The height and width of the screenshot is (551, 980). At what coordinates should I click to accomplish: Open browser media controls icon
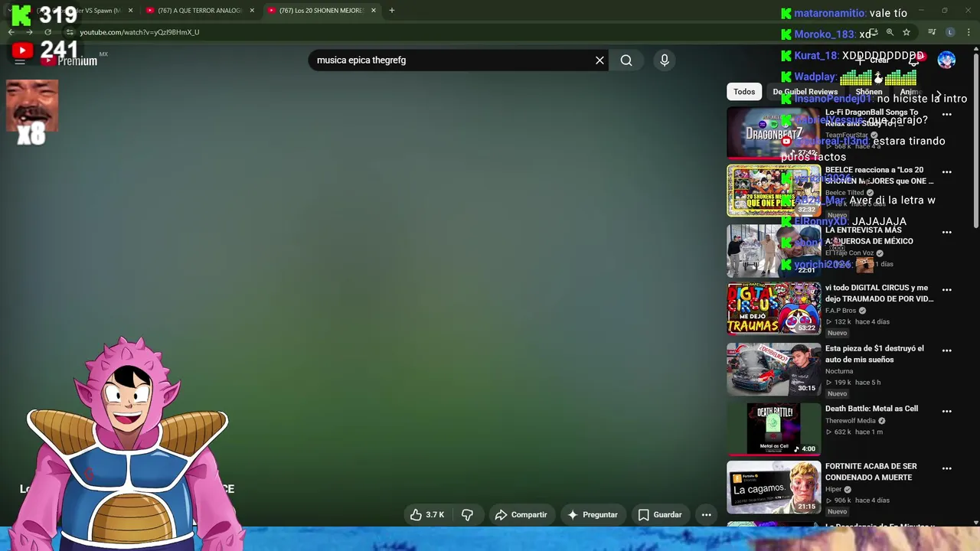932,32
